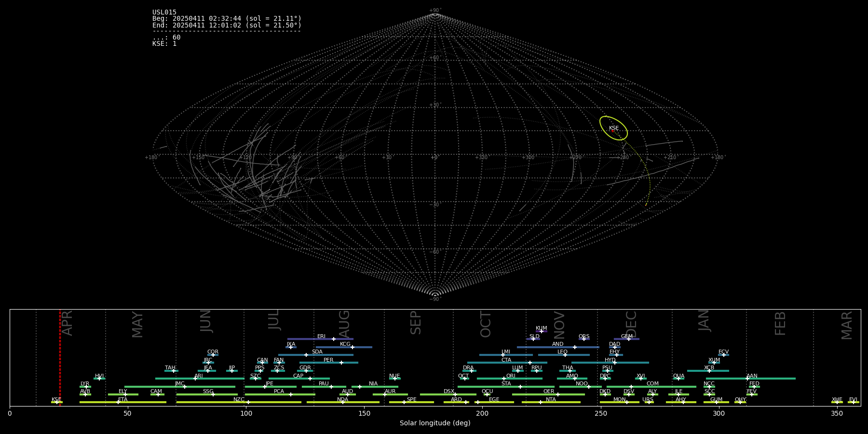Click the KCG shower bar
This screenshot has height=434, width=868.
344,347
